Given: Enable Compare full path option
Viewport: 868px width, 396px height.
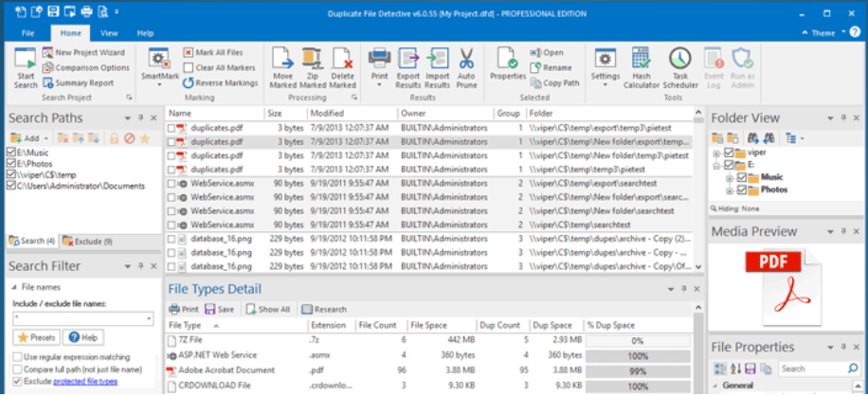Looking at the screenshot, I should 18,369.
